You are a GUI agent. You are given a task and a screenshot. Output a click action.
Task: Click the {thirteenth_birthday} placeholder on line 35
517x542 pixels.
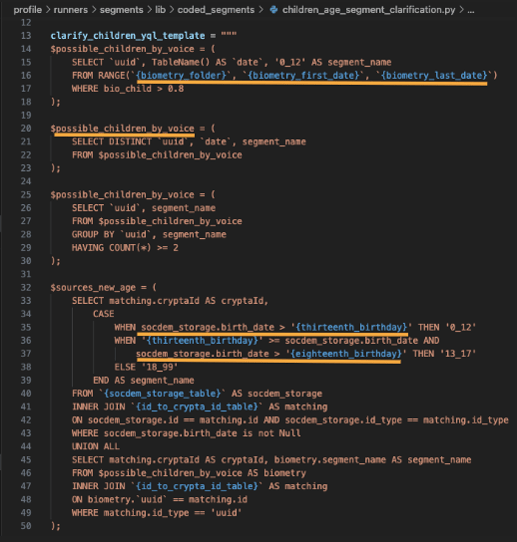pos(351,327)
